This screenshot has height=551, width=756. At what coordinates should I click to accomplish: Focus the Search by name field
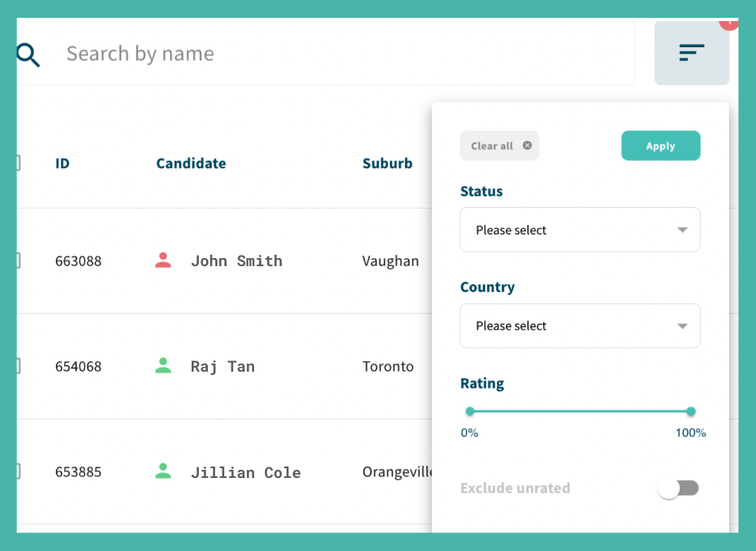pos(326,54)
